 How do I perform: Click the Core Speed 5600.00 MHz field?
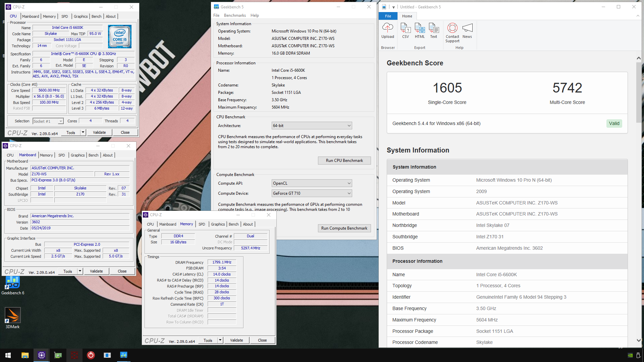click(49, 90)
